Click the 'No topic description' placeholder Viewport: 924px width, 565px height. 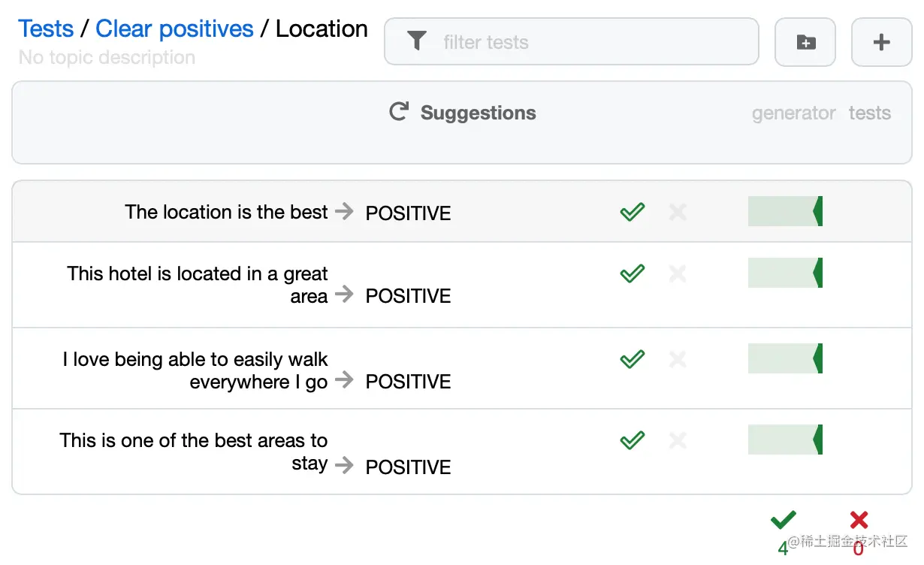[x=107, y=57]
